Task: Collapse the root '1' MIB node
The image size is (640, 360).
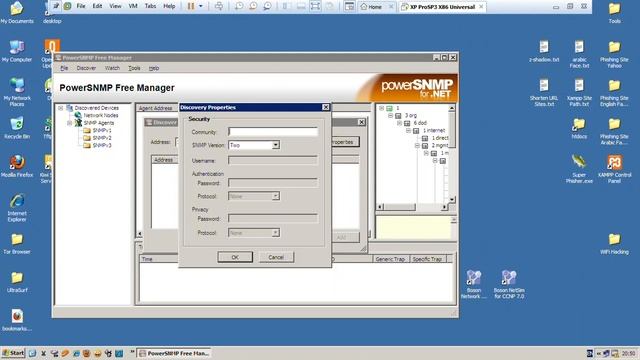Action: [x=381, y=108]
